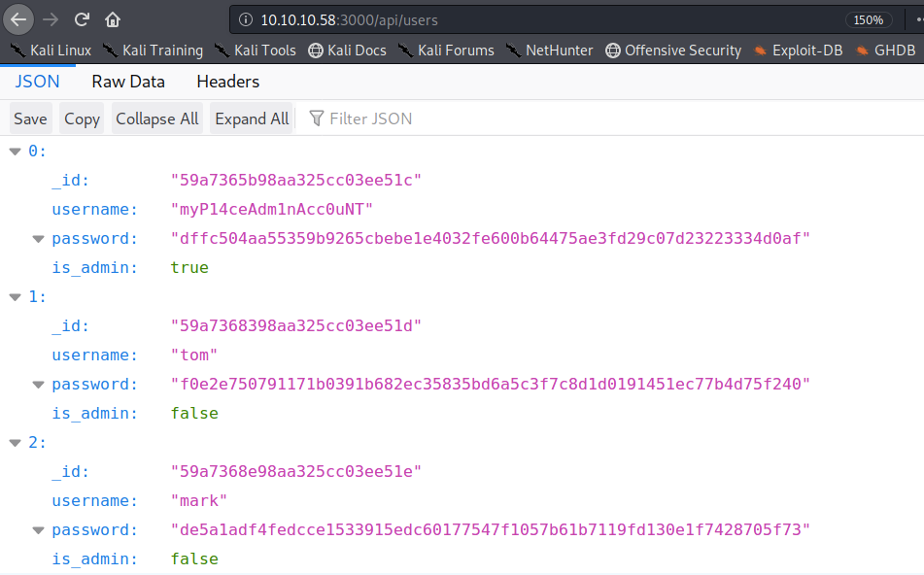Click the Forward navigation arrow
Image resolution: width=924 pixels, height=575 pixels.
coord(51,19)
